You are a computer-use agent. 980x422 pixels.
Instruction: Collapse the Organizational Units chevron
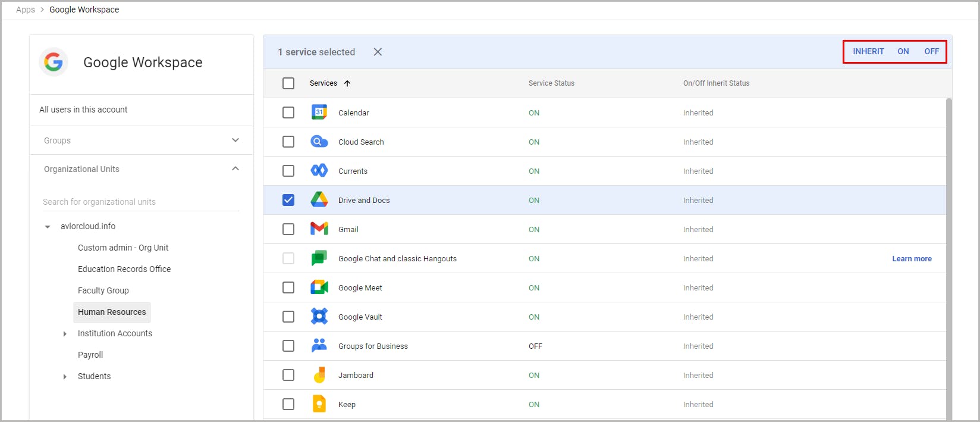(x=235, y=168)
